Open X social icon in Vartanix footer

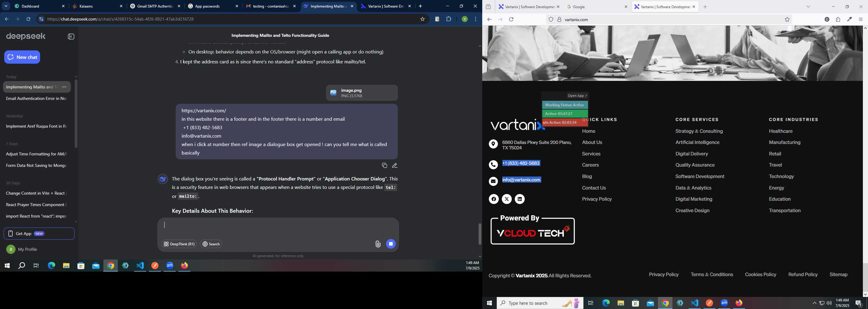pos(507,199)
